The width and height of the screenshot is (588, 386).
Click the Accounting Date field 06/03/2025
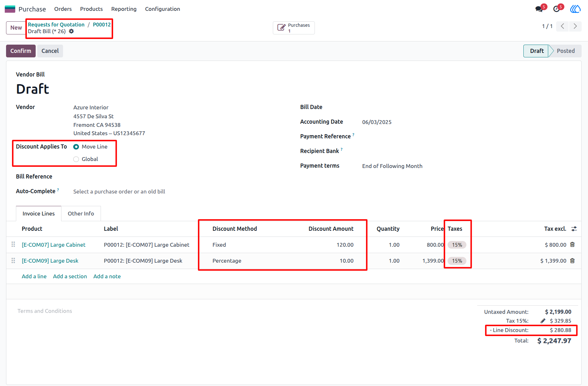pos(377,122)
